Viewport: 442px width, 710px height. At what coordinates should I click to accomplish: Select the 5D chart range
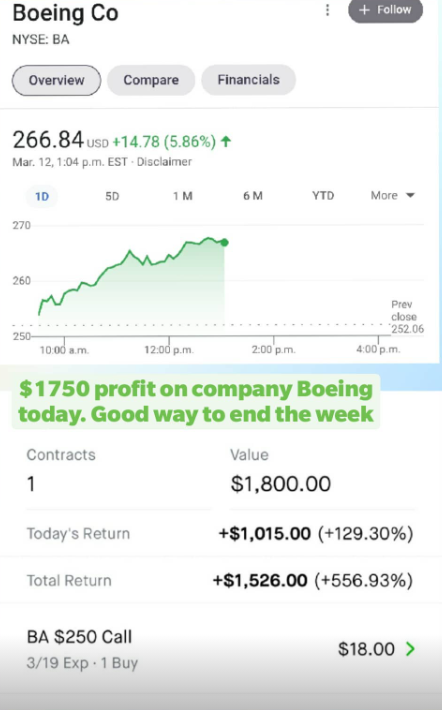[x=112, y=196]
